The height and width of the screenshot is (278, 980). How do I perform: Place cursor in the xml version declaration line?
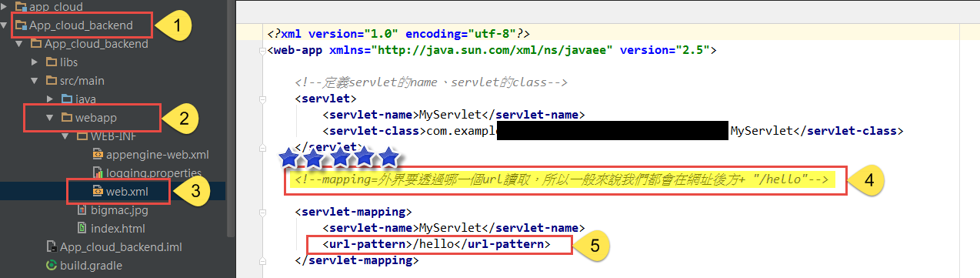pyautogui.click(x=398, y=34)
